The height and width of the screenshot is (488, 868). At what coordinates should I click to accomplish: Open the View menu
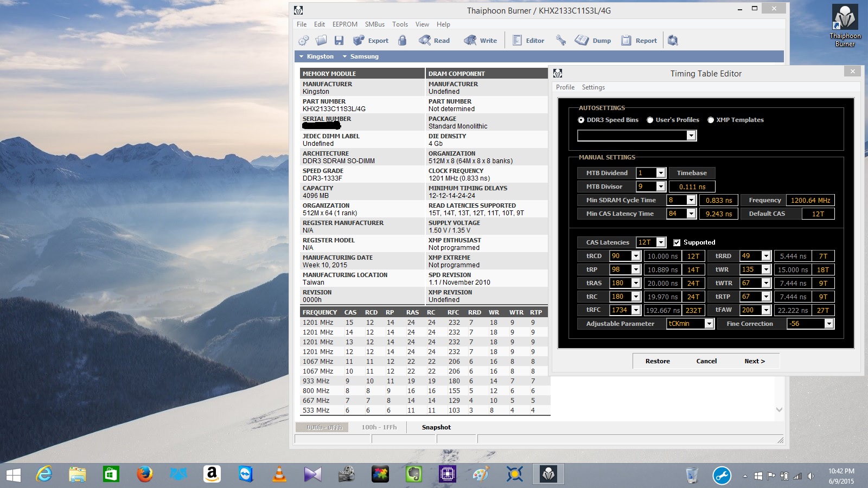(x=422, y=24)
